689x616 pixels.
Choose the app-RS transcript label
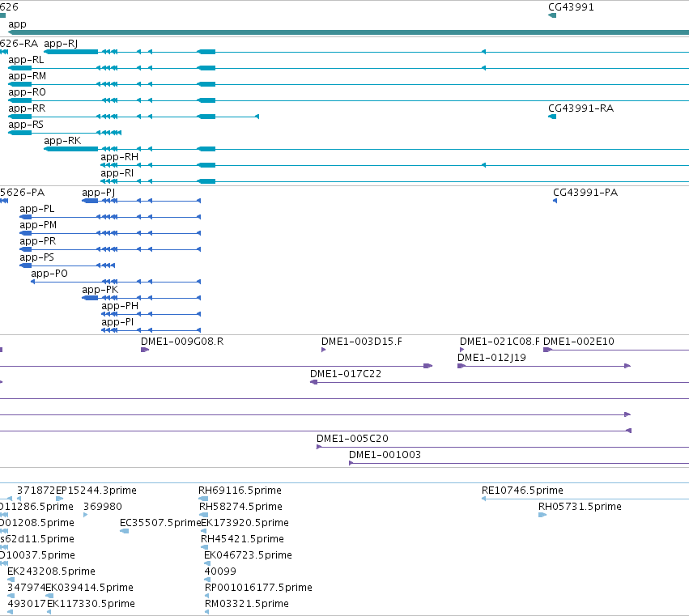26,125
